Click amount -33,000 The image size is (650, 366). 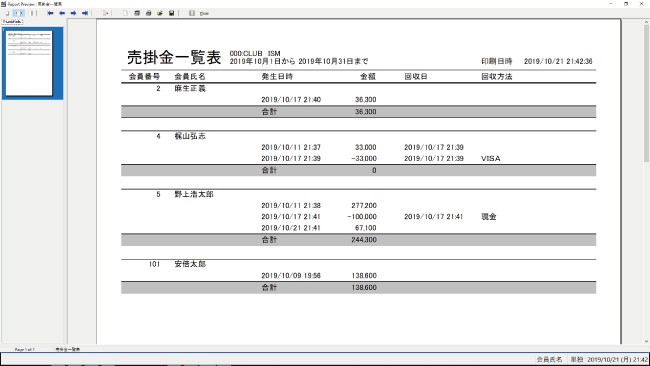click(364, 158)
